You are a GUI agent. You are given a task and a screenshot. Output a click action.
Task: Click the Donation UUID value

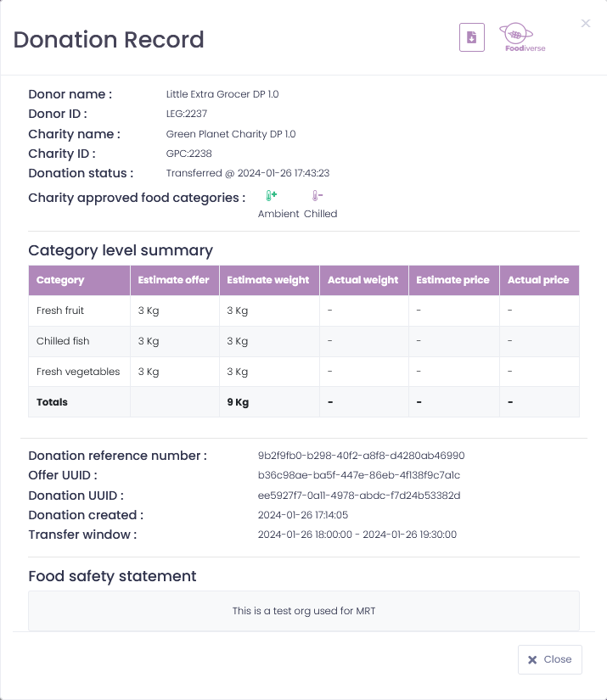tap(359, 496)
